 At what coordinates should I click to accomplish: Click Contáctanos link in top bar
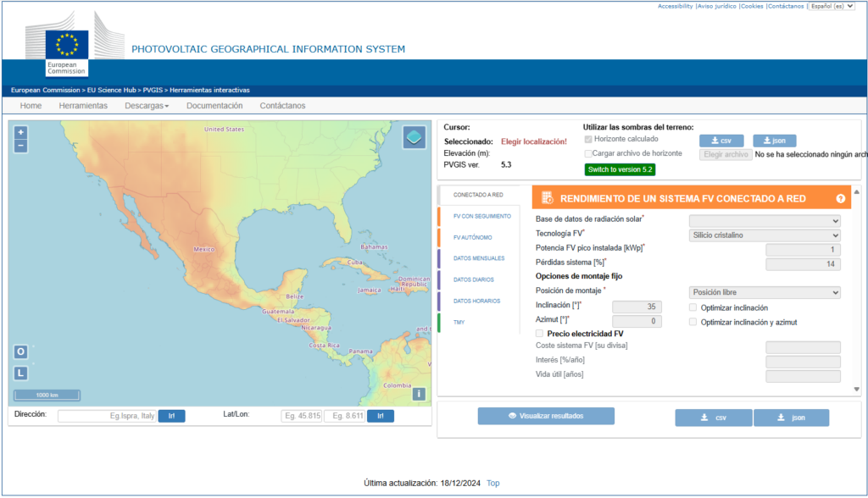786,6
